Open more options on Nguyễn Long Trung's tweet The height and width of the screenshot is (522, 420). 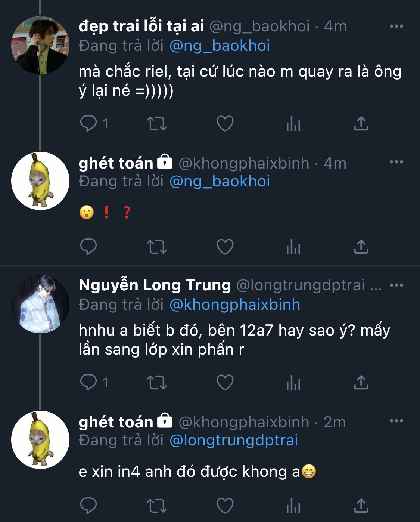396,285
